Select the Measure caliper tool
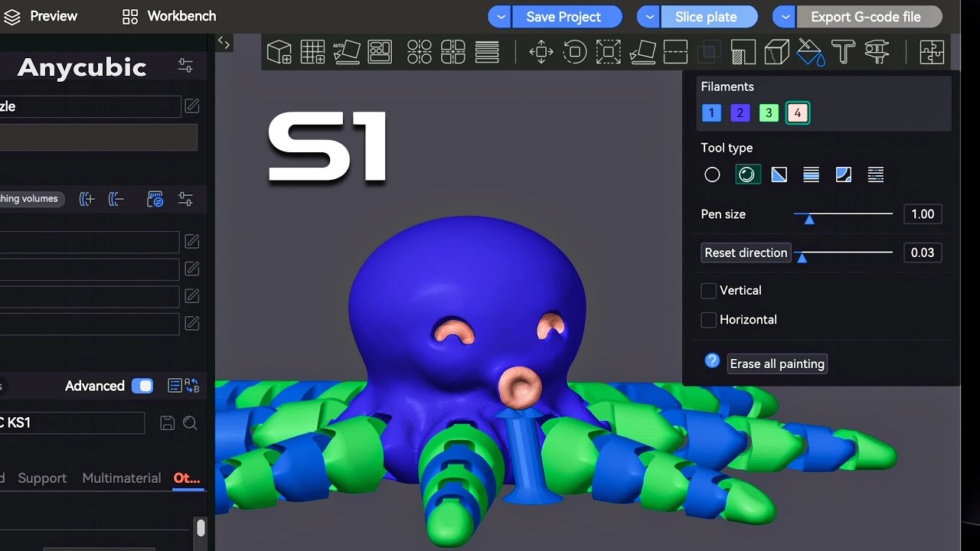Viewport: 980px width, 551px height. click(x=877, y=52)
